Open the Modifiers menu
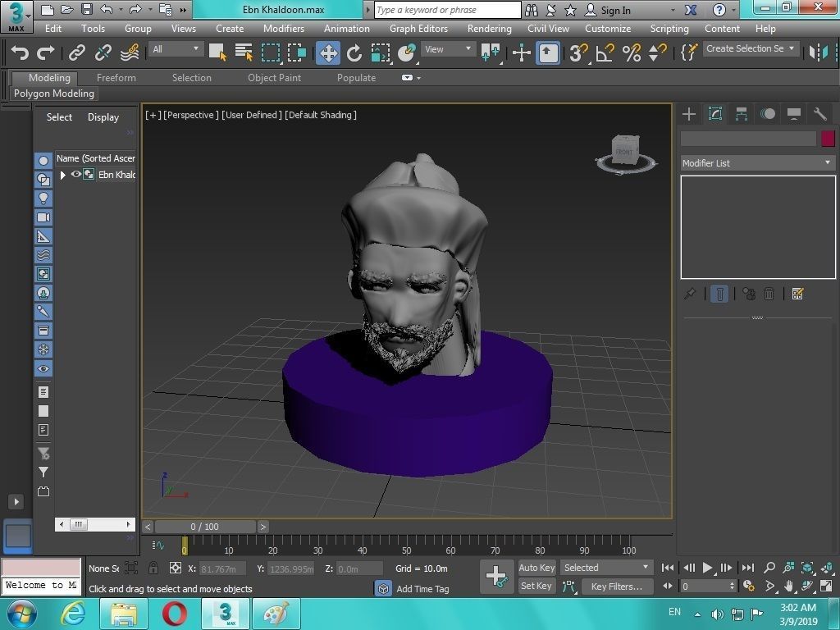Viewport: 840px width, 630px height. click(284, 29)
